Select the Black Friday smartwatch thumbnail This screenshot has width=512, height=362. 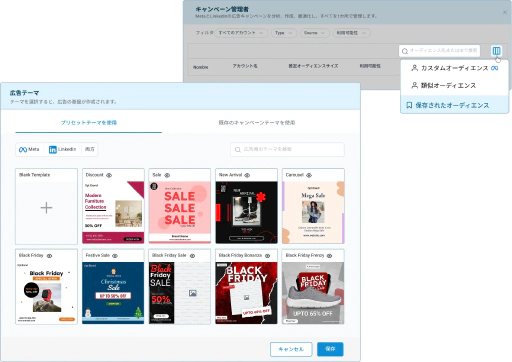46,293
